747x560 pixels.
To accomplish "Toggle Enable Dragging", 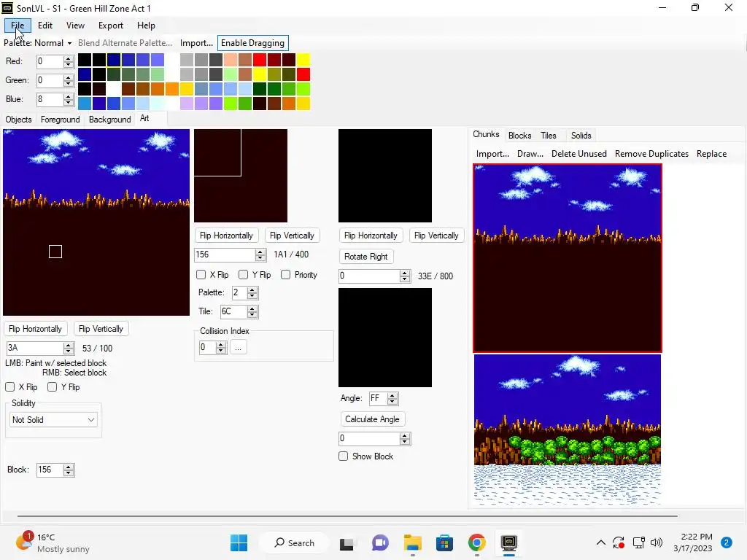I will 252,43.
